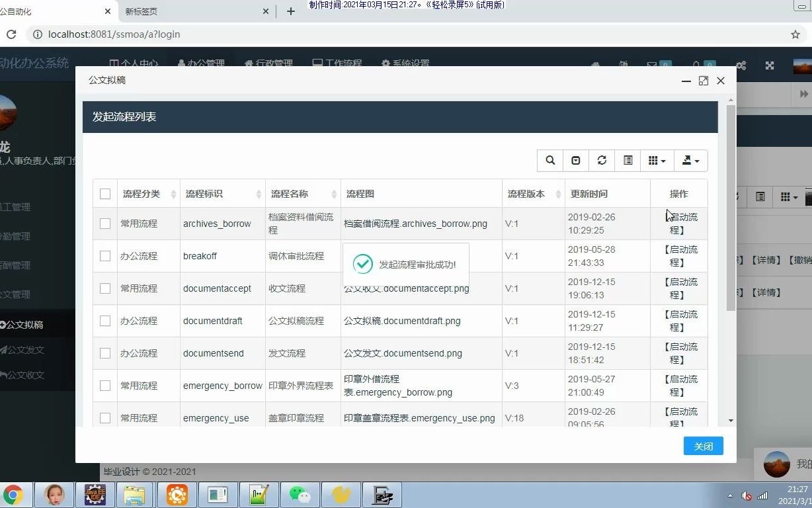Click the advanced search toggle icon

575,161
